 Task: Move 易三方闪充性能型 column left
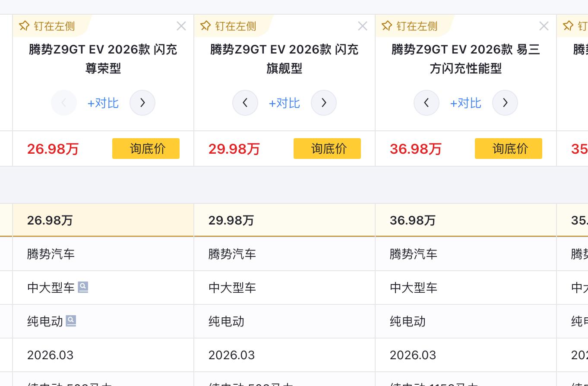point(427,103)
